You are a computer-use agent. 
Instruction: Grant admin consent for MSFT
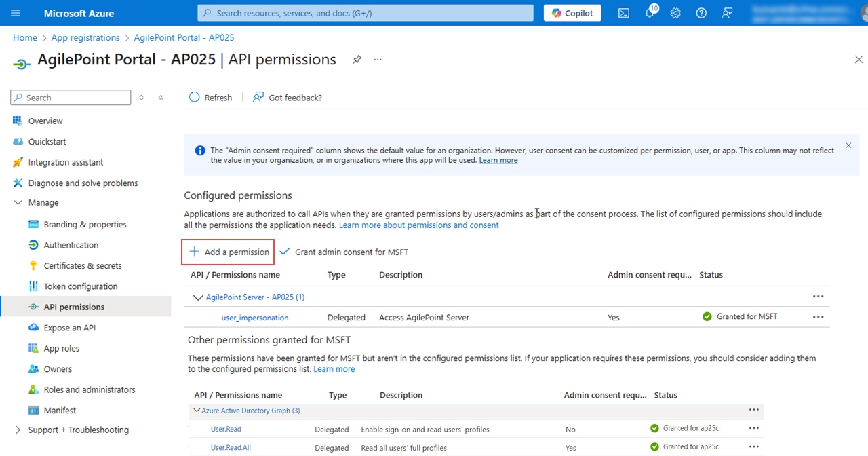344,252
